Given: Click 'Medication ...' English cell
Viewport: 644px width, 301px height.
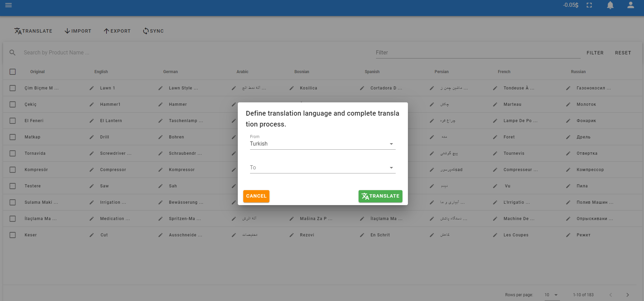Looking at the screenshot, I should click(115, 219).
